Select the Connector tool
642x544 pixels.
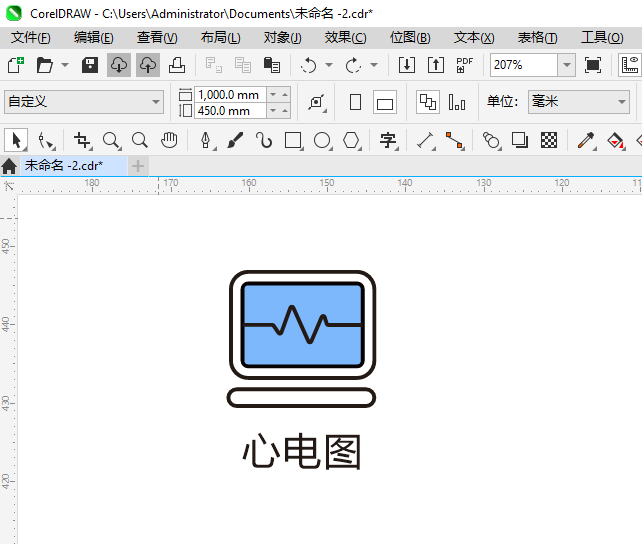coord(455,140)
